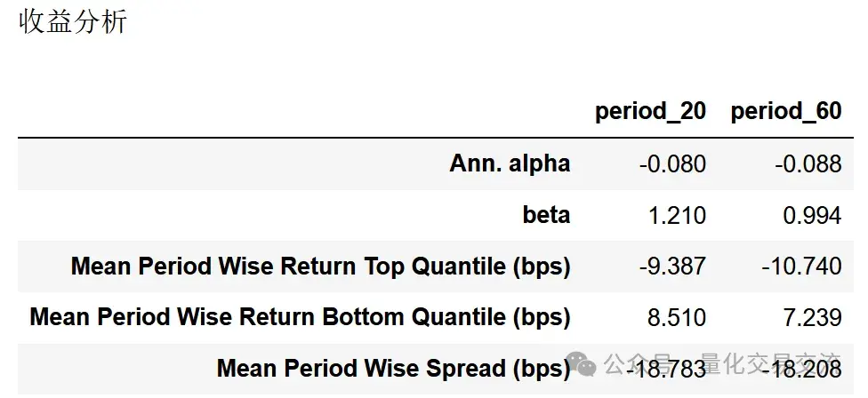868x398 pixels.
Task: Select the -18.783 spread value
Action: (x=666, y=369)
